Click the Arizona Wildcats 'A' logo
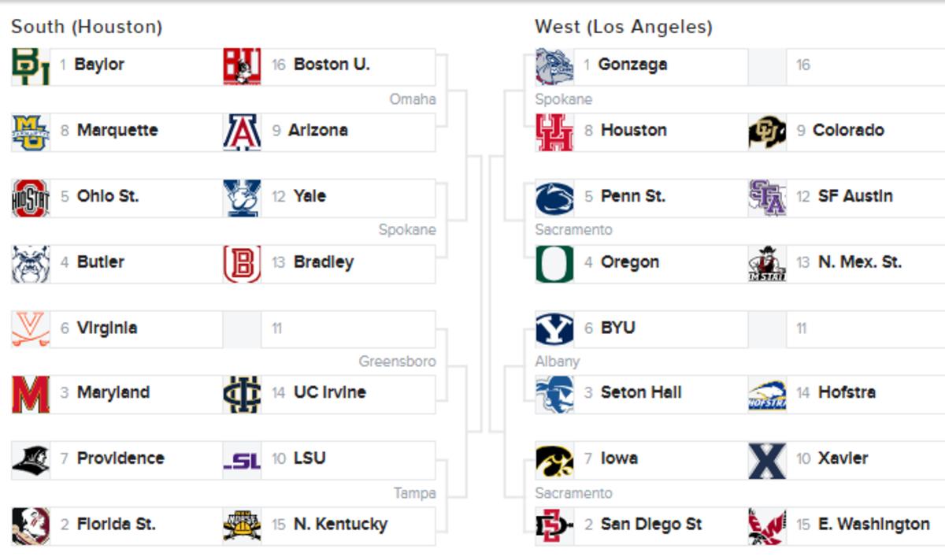The image size is (945, 560). (242, 132)
